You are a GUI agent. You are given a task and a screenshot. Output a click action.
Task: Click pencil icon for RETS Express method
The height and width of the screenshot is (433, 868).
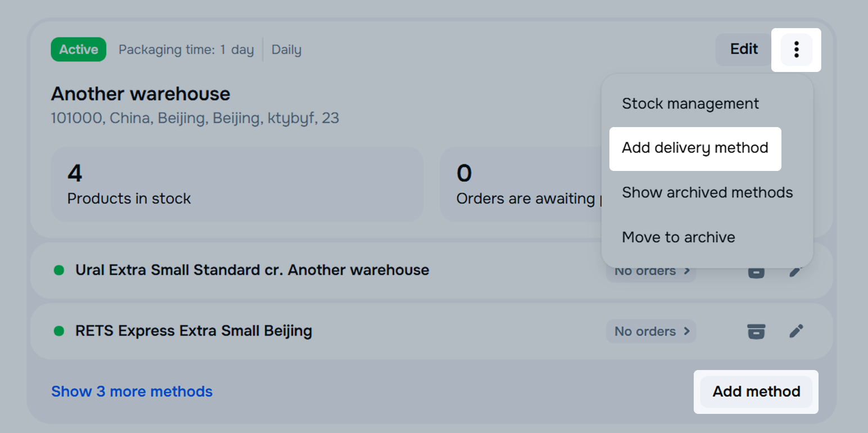(796, 331)
